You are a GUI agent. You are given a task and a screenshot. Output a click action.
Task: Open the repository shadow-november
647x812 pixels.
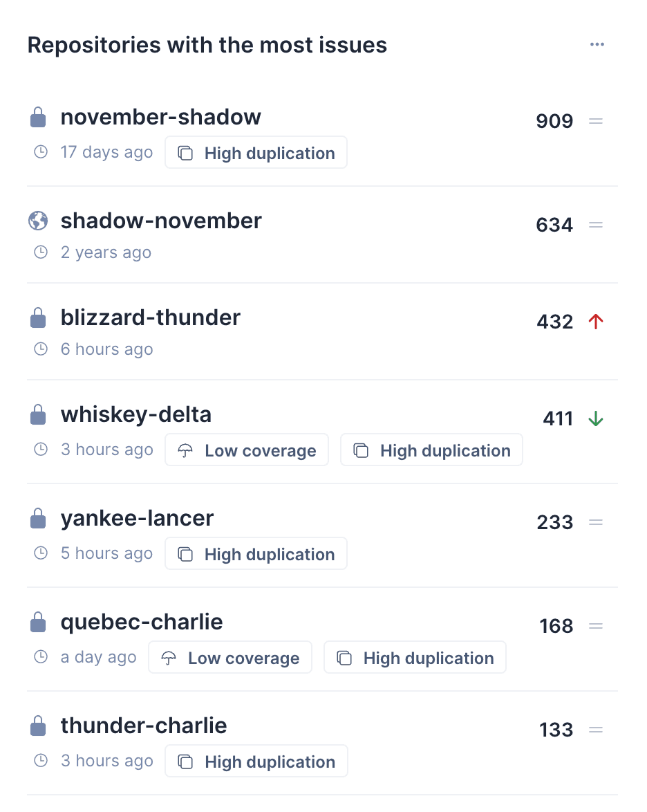(161, 220)
